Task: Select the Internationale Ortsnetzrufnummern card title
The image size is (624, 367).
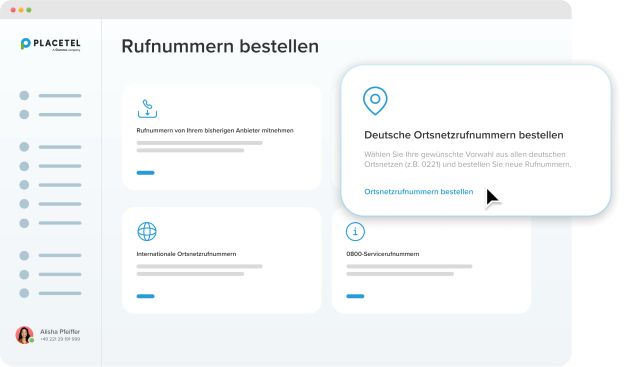Action: tap(186, 254)
